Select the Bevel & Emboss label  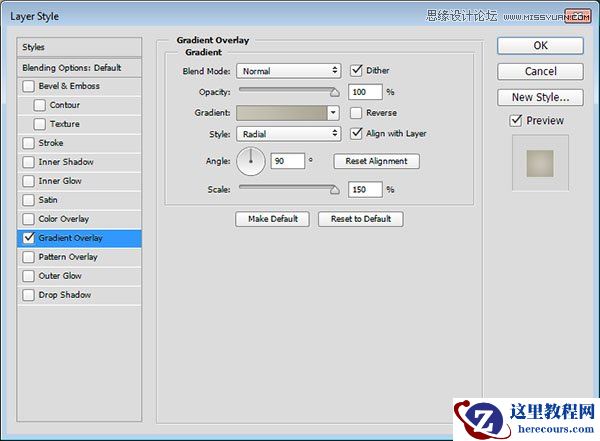tap(69, 86)
